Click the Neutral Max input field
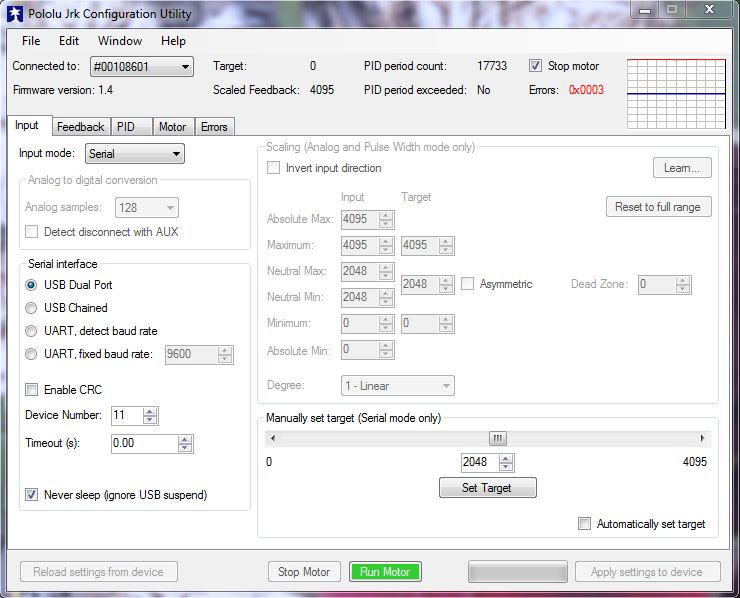The image size is (740, 598). 360,271
